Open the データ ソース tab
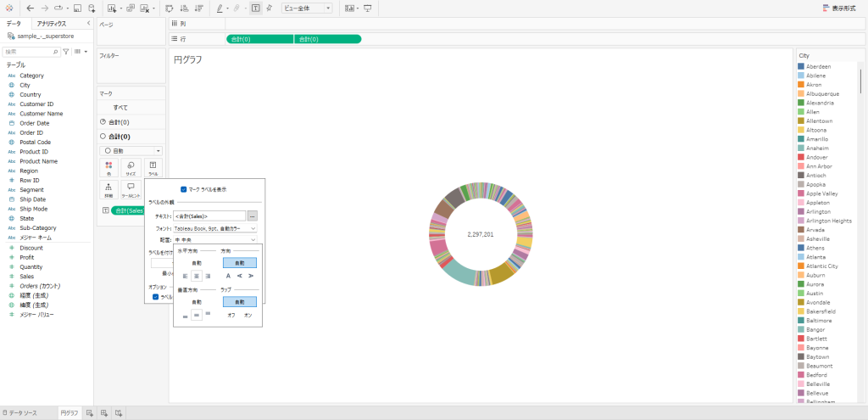This screenshot has height=420, width=868. point(22,412)
